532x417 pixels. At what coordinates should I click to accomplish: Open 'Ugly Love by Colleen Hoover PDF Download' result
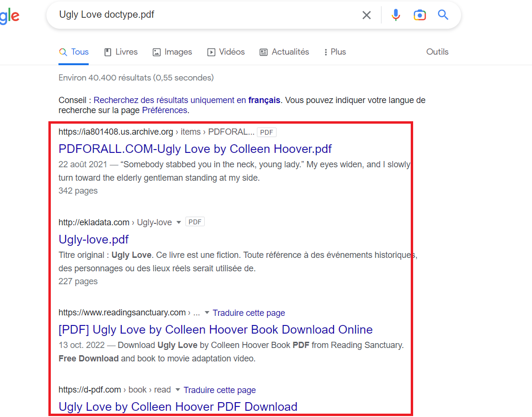pyautogui.click(x=178, y=406)
